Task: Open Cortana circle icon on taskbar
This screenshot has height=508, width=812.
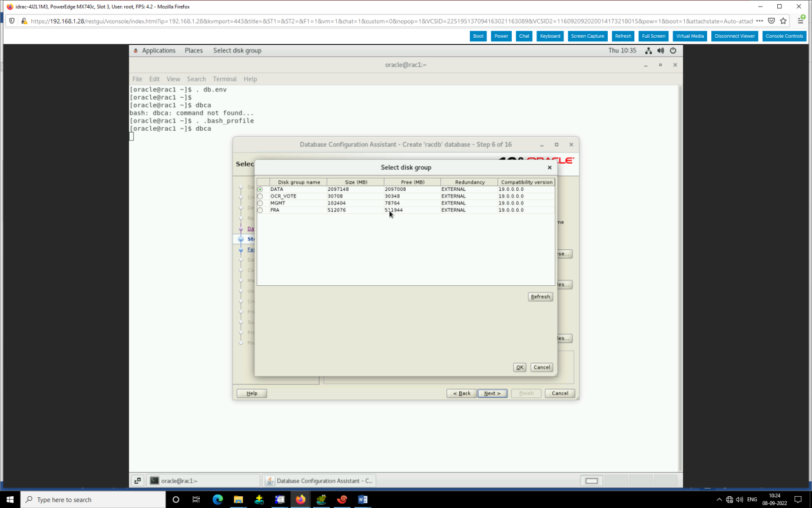Action: 175,500
